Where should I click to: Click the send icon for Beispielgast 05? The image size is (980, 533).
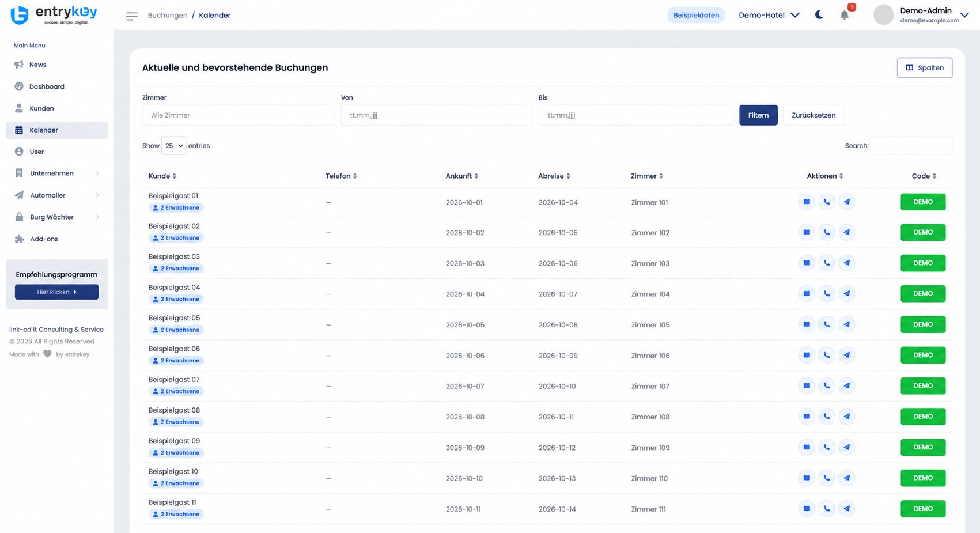(846, 324)
